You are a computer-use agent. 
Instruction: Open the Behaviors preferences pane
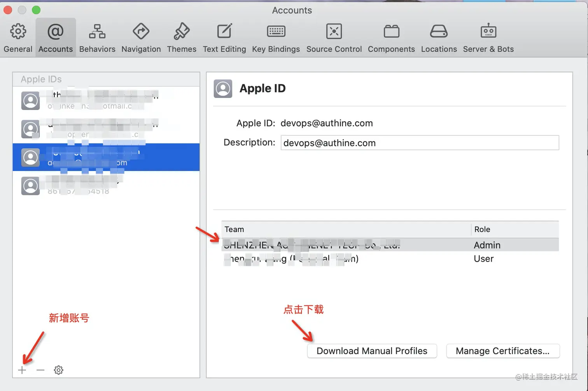tap(97, 38)
